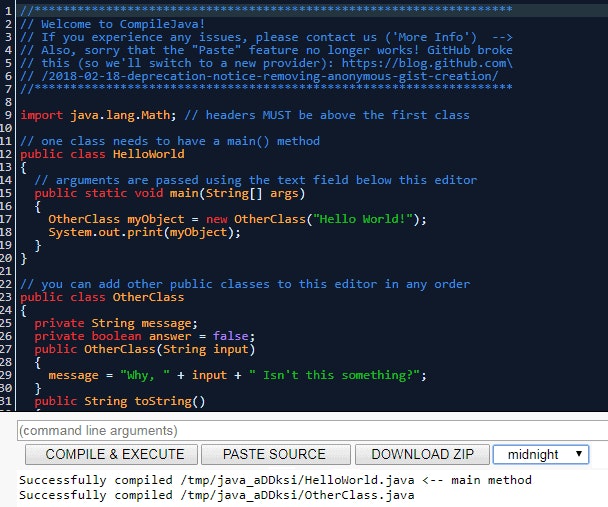
Task: Click line number 9 in the gutter
Action: point(9,115)
